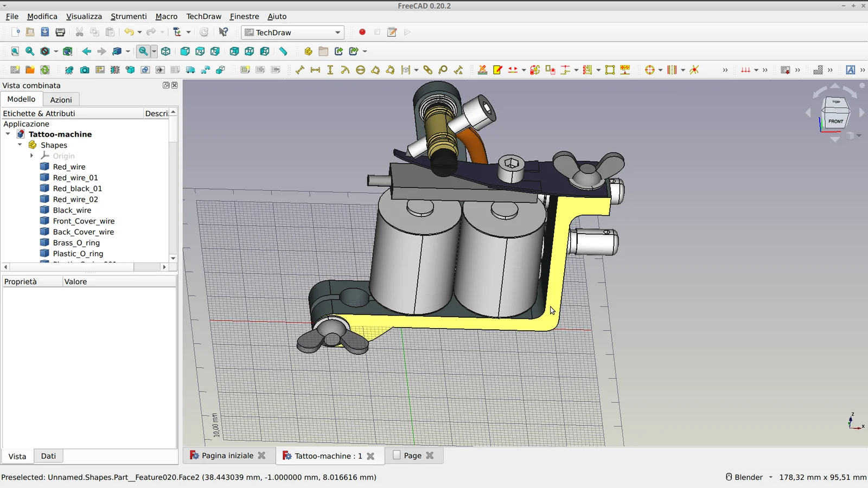Viewport: 868px width, 488px height.
Task: Click FRONT on the navigation cube
Action: pos(835,121)
